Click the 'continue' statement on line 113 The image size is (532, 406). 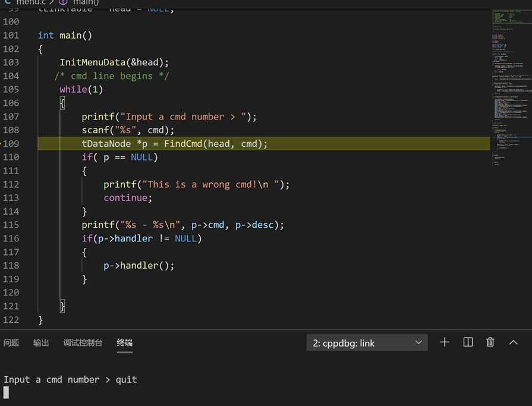point(125,198)
